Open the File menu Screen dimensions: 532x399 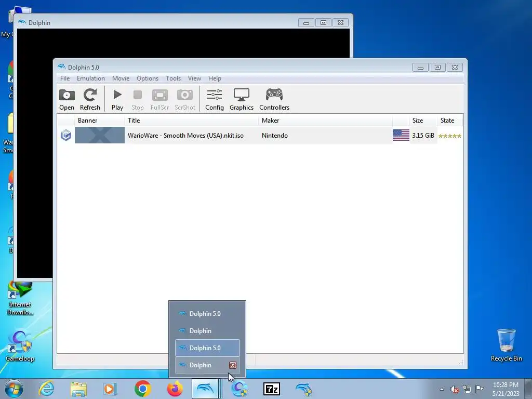[x=65, y=78]
